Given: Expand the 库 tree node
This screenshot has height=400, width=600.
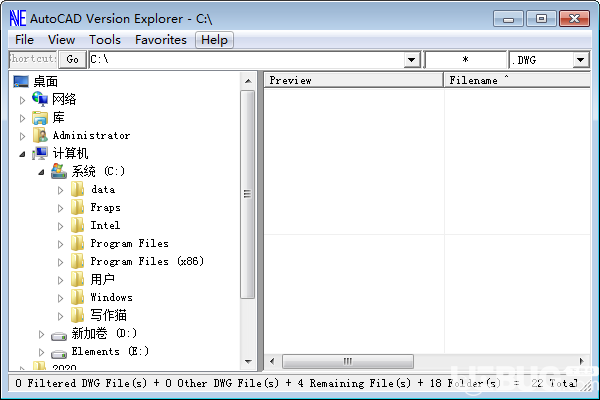Looking at the screenshot, I should 22,118.
